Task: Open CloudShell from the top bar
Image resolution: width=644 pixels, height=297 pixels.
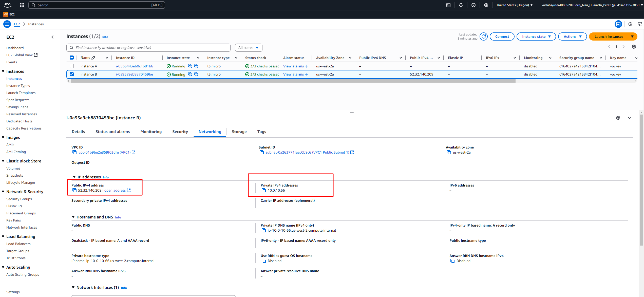Action: [x=448, y=5]
